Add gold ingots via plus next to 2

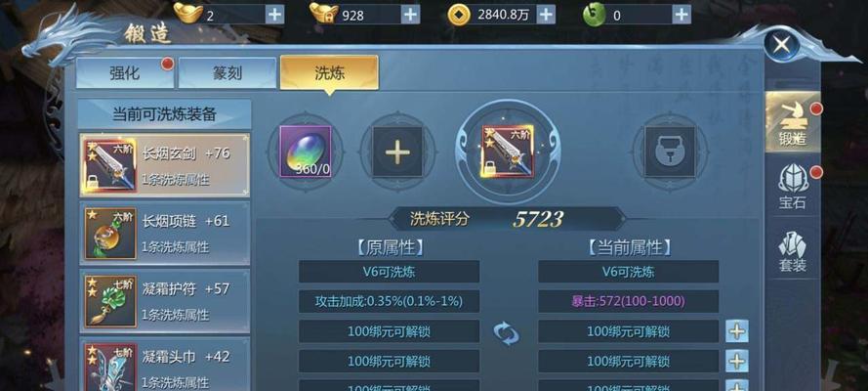pyautogui.click(x=274, y=14)
